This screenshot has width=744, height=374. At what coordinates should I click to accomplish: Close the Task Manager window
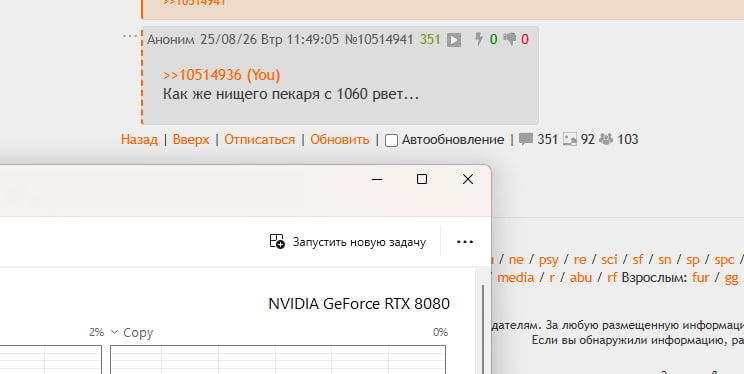click(468, 179)
